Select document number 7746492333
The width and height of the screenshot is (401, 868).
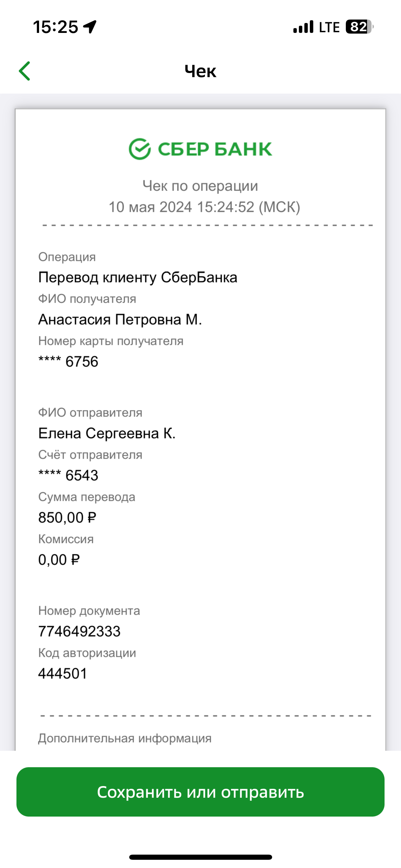[x=79, y=631]
